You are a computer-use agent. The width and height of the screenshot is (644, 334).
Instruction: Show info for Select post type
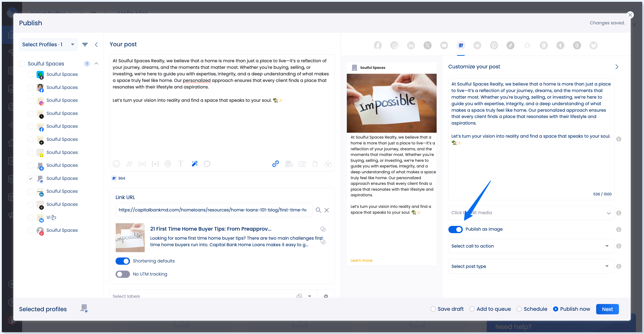coord(619,266)
